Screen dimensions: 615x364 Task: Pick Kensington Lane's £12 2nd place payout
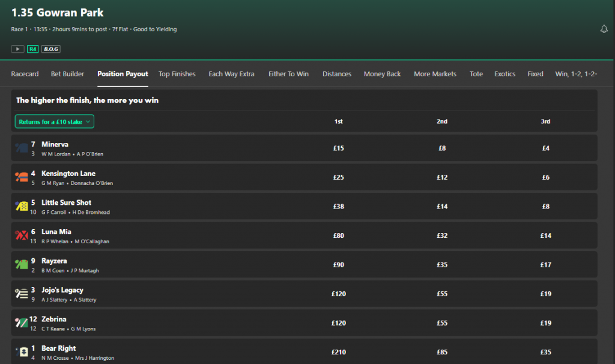[442, 177]
